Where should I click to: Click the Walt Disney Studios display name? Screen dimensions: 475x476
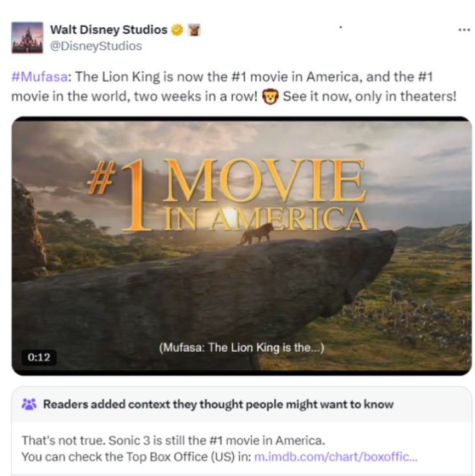109,30
